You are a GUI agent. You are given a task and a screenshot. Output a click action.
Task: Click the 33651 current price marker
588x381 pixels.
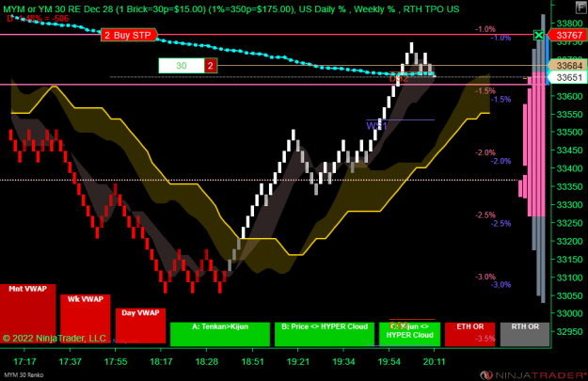pos(567,78)
